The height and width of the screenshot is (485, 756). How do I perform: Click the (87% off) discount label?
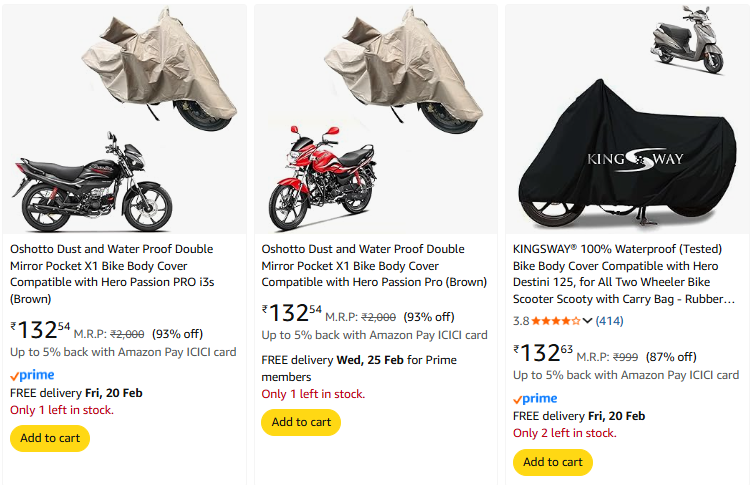[x=671, y=357]
